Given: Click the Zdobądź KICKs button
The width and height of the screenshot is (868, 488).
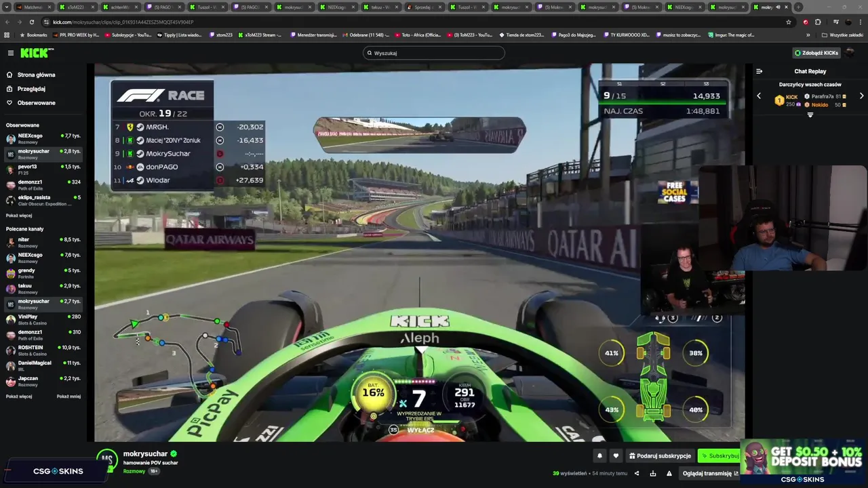Looking at the screenshot, I should coord(816,53).
